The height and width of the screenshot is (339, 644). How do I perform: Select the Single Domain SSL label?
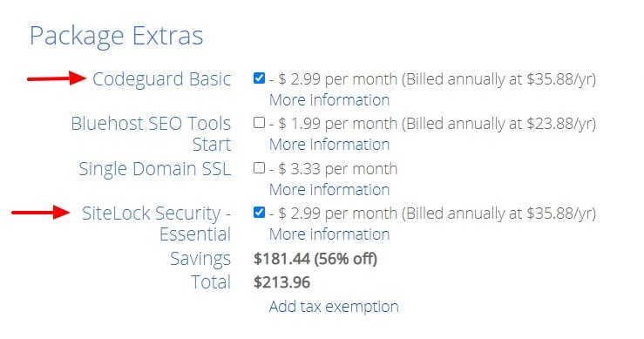point(155,169)
